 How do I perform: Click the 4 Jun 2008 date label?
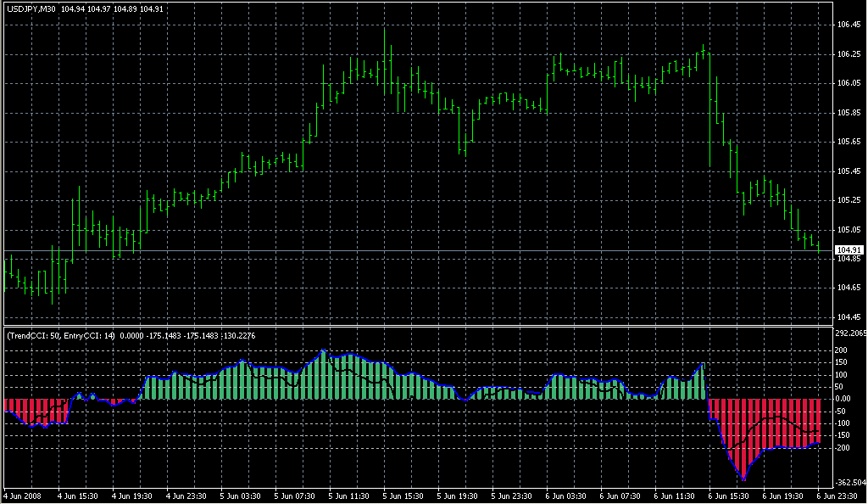[x=23, y=496]
